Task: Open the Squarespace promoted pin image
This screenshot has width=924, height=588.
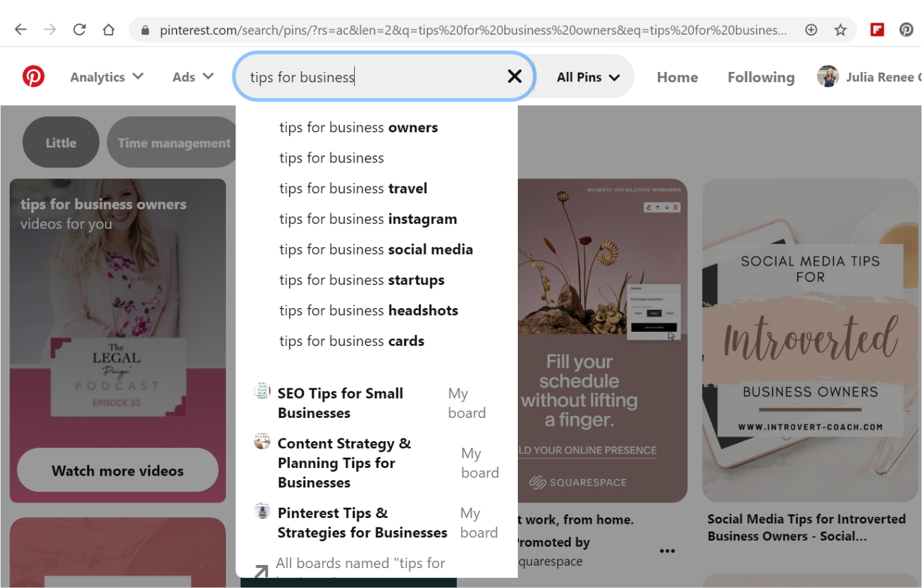Action: pos(603,340)
